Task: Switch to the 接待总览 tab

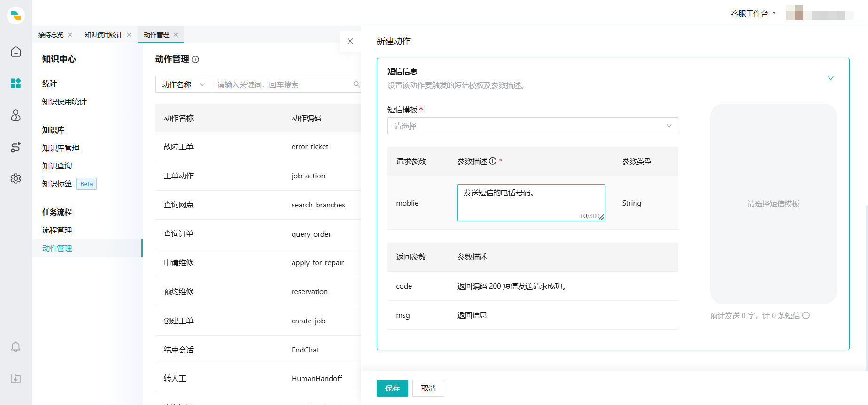Action: tap(51, 35)
